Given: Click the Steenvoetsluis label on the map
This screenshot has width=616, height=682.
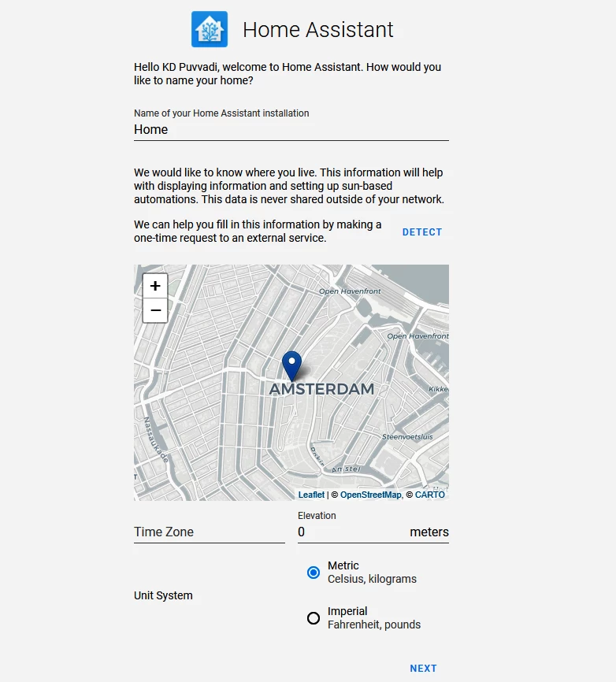Looking at the screenshot, I should click(x=407, y=436).
